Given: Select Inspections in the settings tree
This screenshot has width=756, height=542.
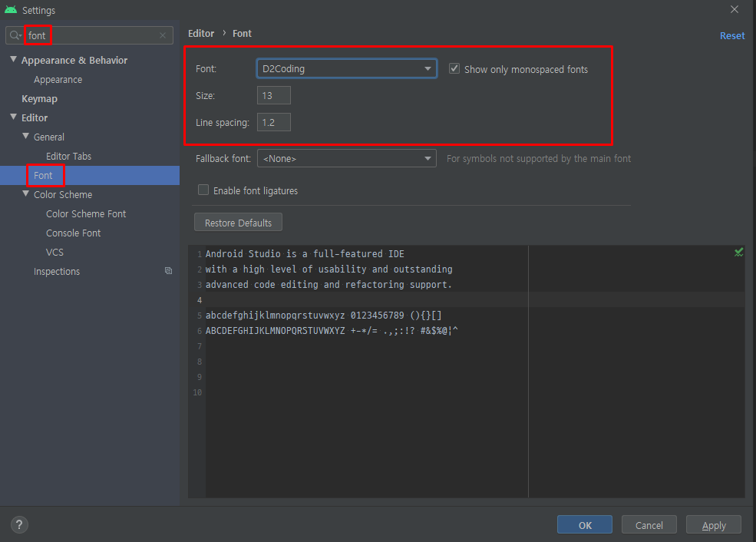Looking at the screenshot, I should pyautogui.click(x=56, y=272).
